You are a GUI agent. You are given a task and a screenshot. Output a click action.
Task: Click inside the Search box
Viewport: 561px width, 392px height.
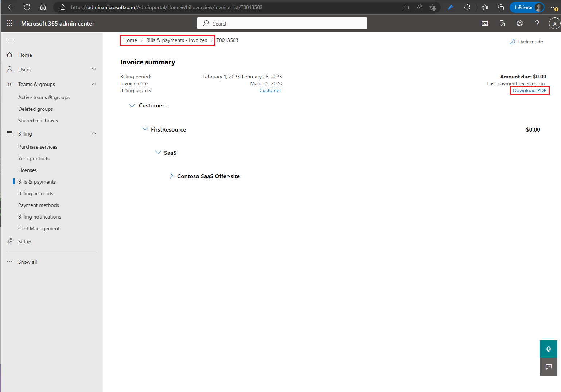pyautogui.click(x=282, y=23)
